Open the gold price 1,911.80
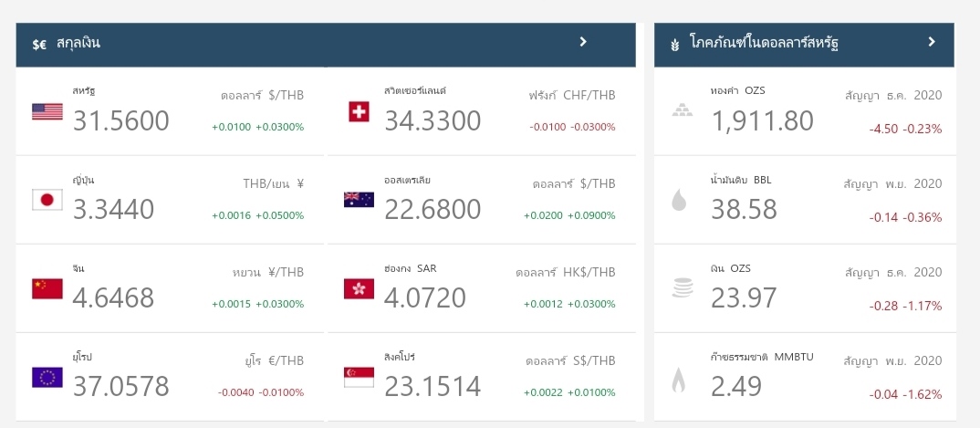The width and height of the screenshot is (980, 428). coord(761,120)
